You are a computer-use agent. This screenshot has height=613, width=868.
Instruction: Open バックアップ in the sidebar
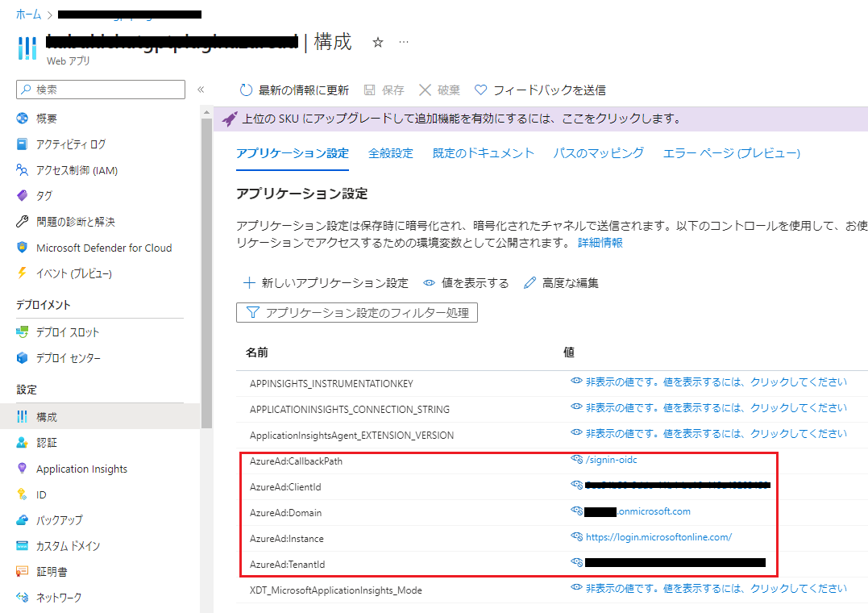click(59, 520)
